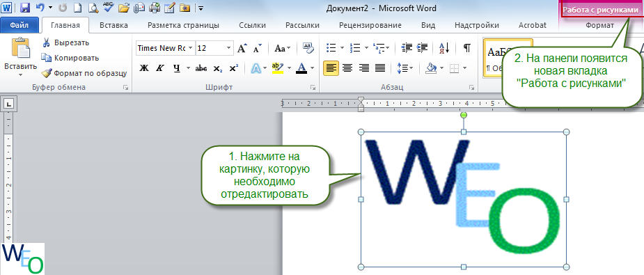This screenshot has height=275, width=644.
Task: Increase paragraph indent
Action: (422, 47)
